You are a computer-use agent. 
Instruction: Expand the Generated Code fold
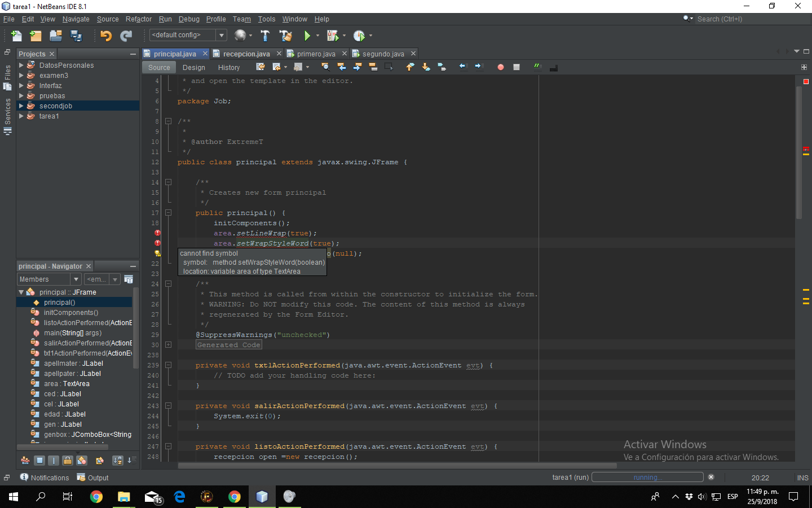[168, 344]
